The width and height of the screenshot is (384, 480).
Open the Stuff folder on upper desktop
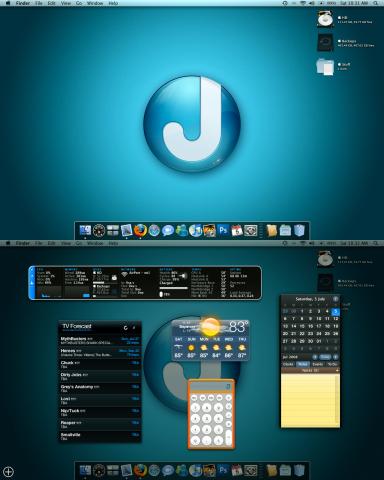[x=325, y=66]
